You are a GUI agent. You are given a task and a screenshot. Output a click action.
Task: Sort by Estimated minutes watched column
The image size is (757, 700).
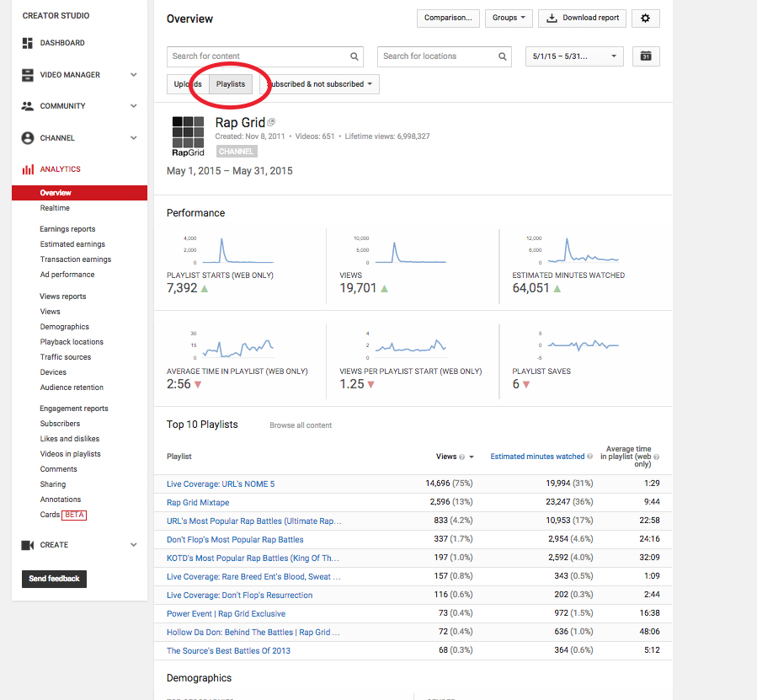coord(537,457)
